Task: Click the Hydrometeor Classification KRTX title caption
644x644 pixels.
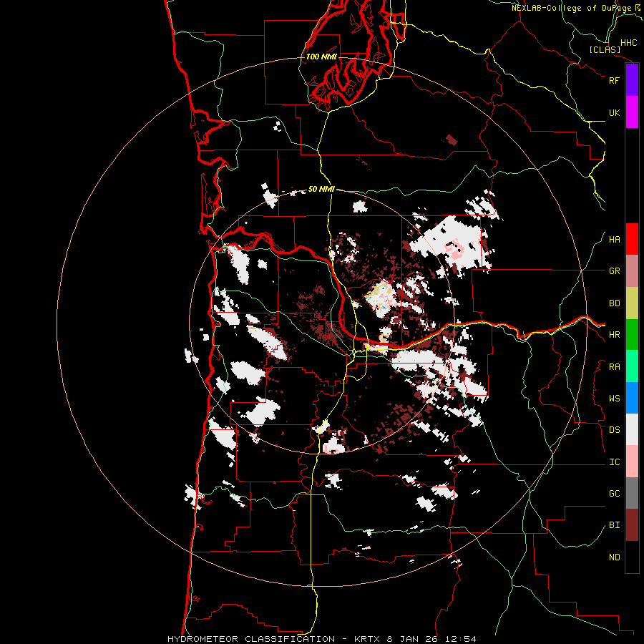Action: (x=321, y=639)
